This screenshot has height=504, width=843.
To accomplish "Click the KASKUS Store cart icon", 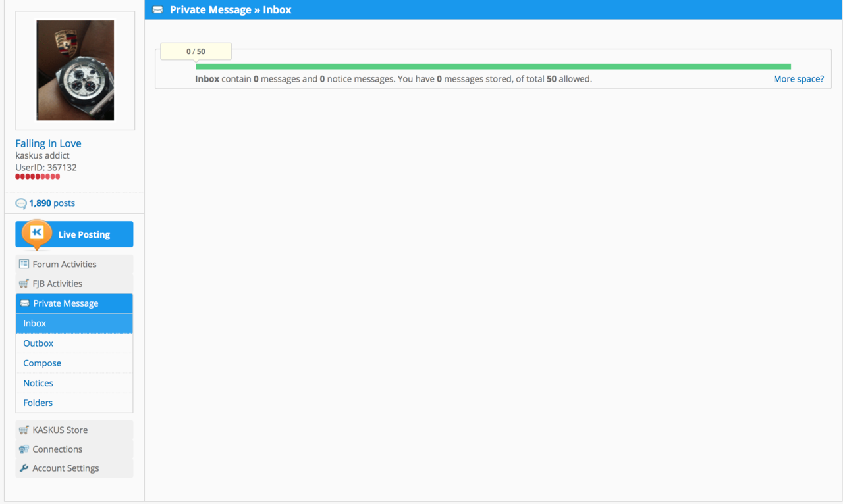I will point(24,430).
